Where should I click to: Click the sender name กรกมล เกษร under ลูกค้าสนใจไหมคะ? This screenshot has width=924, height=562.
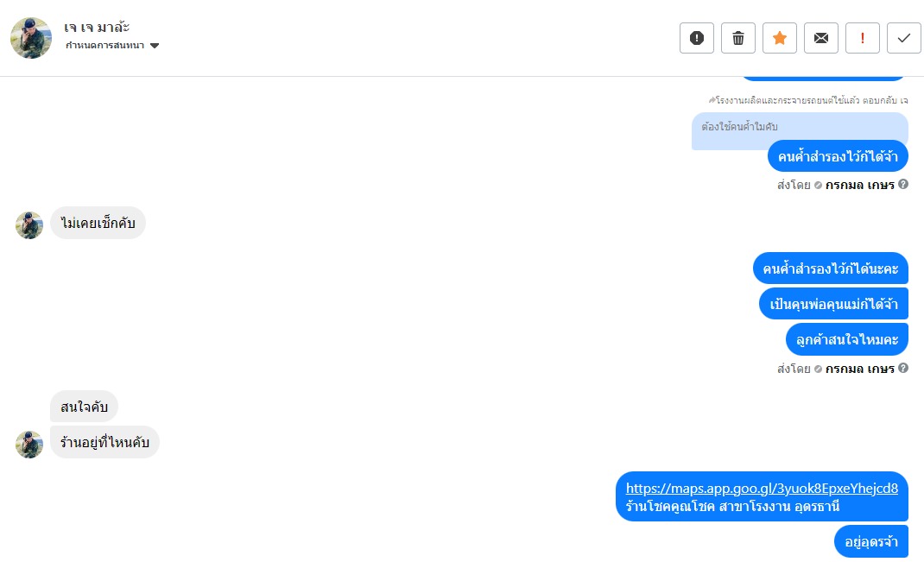[x=860, y=369]
